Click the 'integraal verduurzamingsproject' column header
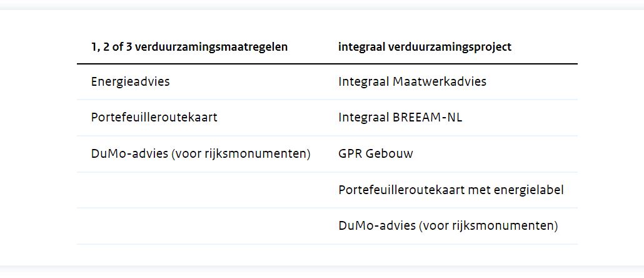 pyautogui.click(x=425, y=48)
